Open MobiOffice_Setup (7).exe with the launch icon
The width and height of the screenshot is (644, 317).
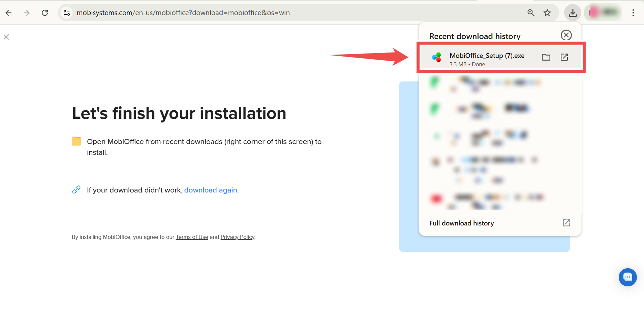[564, 57]
